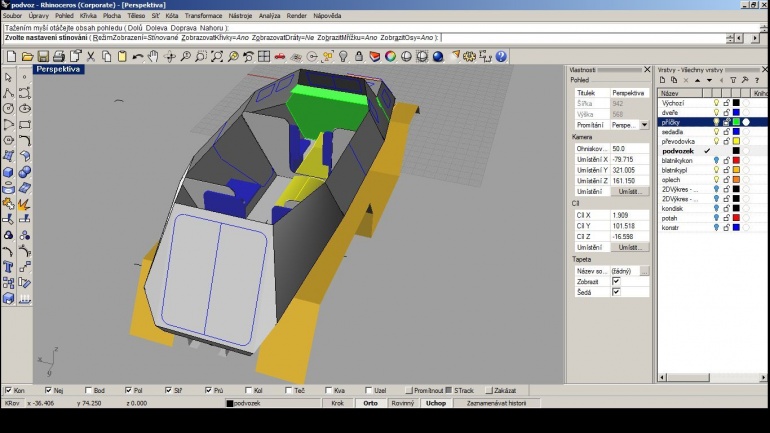Screen dimensions: 770x433
Task: Toggle Uchop in the status bar
Action: tap(436, 403)
